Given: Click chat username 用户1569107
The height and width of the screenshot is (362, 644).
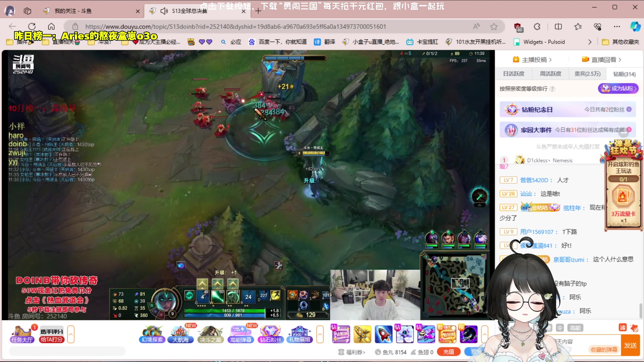Looking at the screenshot, I should pos(537,232).
